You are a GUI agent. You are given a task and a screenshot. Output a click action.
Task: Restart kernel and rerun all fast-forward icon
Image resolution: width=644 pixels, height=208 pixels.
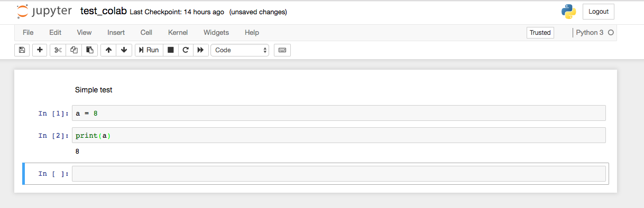(200, 50)
